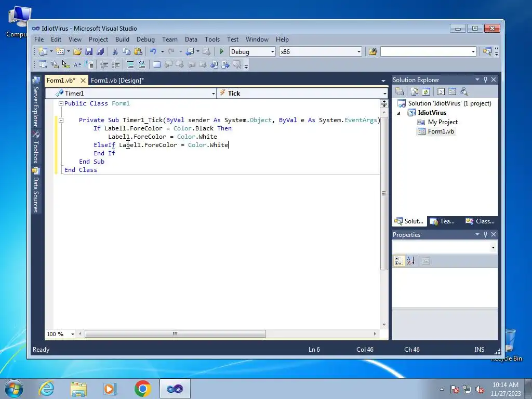The image size is (532, 399).
Task: Click the Open File folder icon
Action: tap(77, 51)
